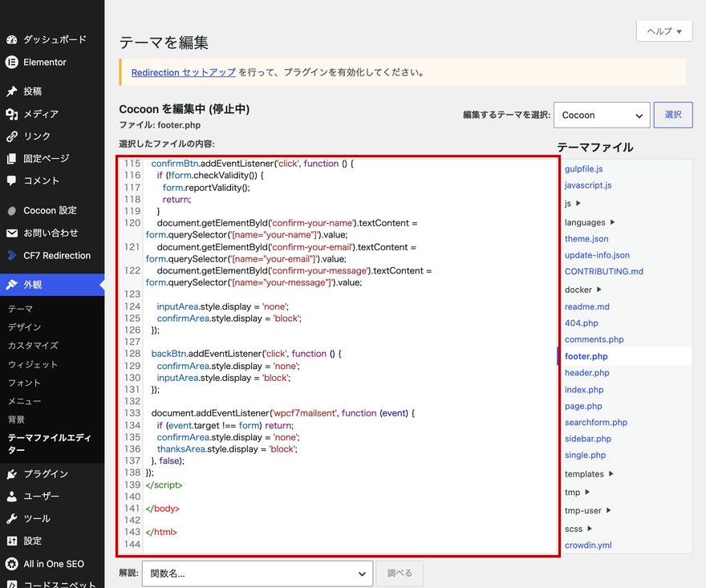This screenshot has width=706, height=588.
Task: Open header.php file
Action: (x=586, y=373)
